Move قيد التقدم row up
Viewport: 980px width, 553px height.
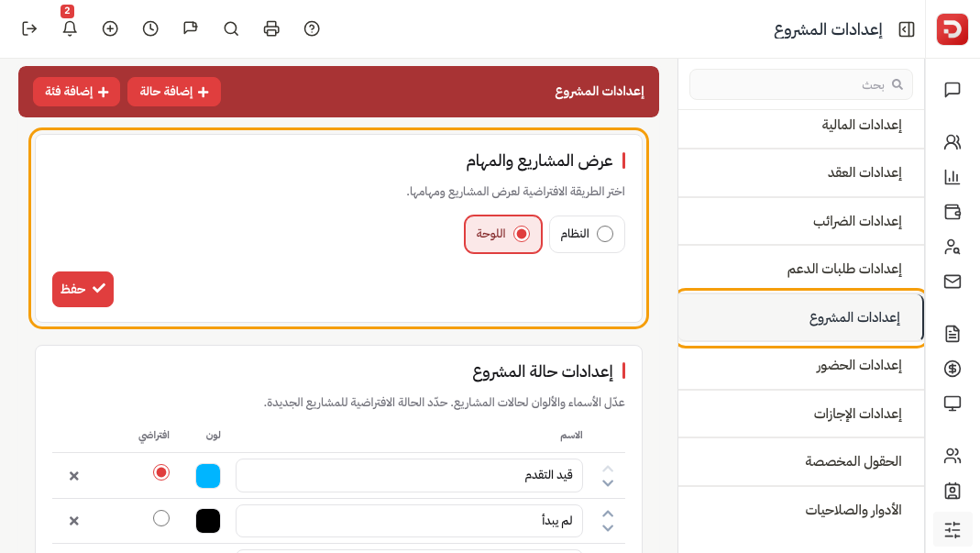[x=608, y=469]
